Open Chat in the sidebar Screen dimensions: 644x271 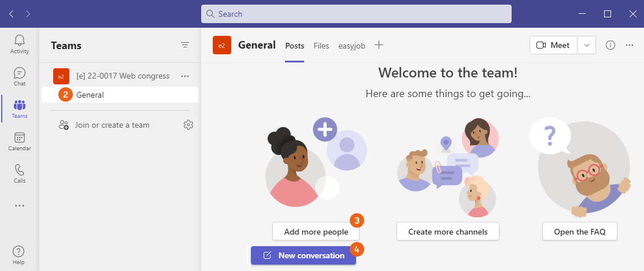click(20, 76)
